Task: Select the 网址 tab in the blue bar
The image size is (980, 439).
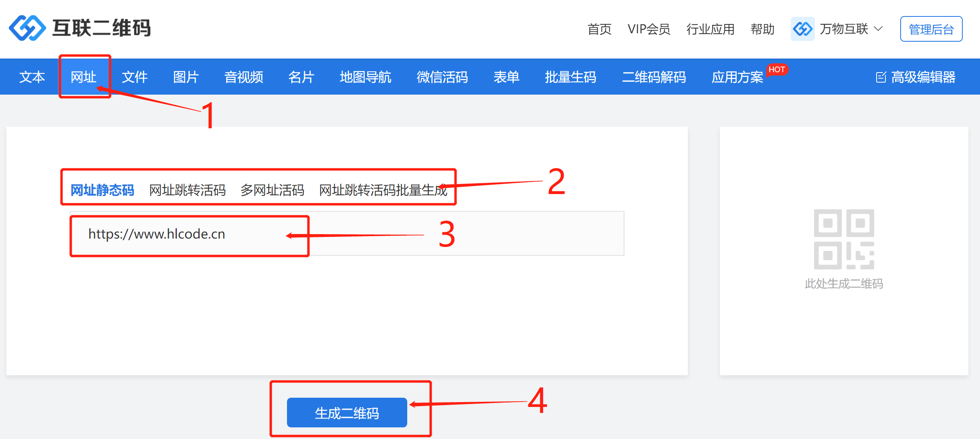Action: click(x=84, y=77)
